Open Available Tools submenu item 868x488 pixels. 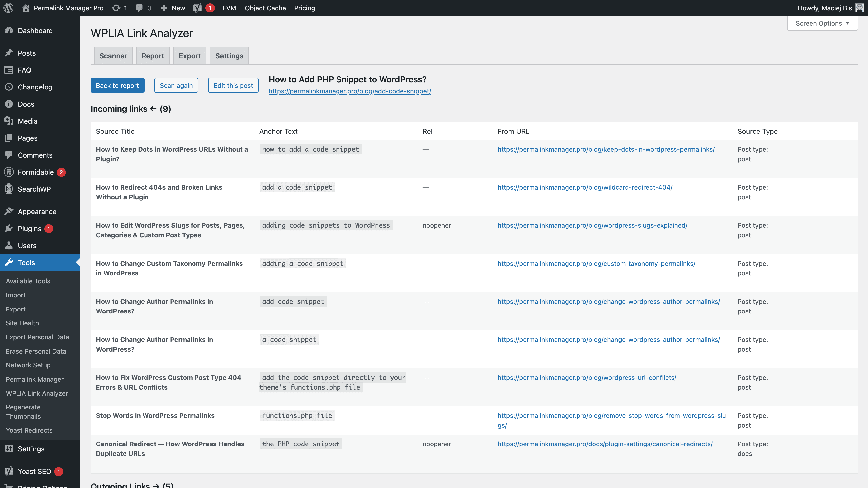pos(28,281)
